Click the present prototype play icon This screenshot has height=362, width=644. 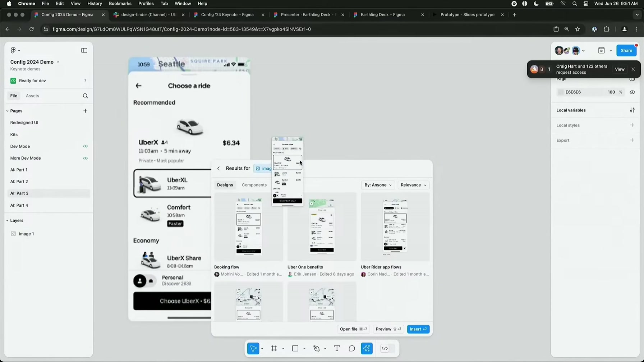[601, 51]
